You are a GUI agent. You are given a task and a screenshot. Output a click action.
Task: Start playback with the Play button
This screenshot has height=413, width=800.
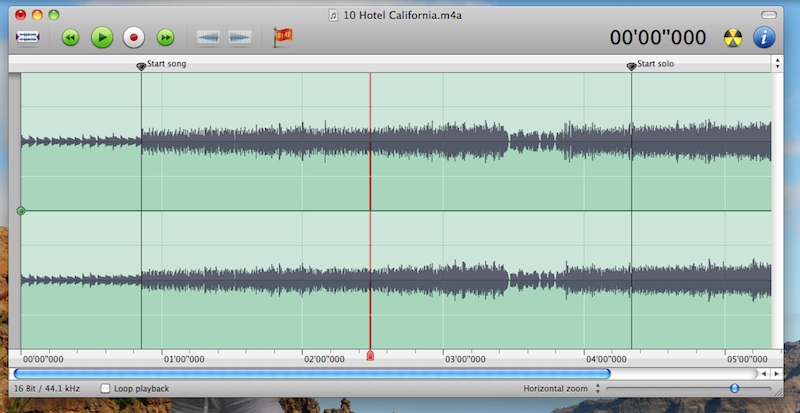coord(102,38)
